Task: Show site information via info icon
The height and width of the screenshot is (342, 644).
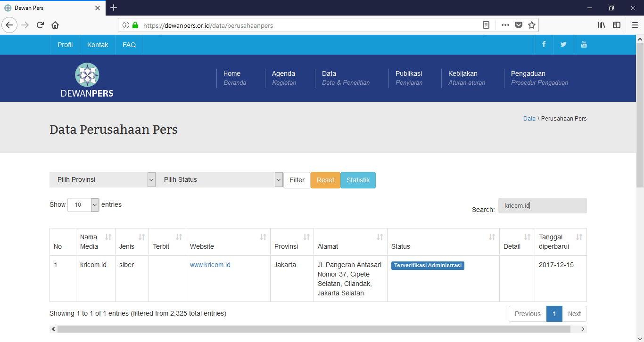Action: pos(126,25)
